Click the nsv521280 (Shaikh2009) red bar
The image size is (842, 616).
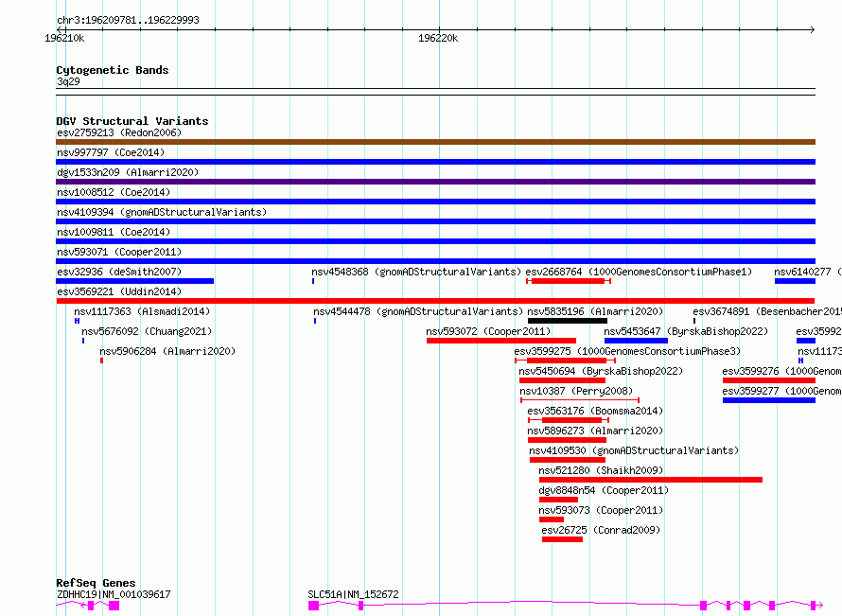pos(651,480)
